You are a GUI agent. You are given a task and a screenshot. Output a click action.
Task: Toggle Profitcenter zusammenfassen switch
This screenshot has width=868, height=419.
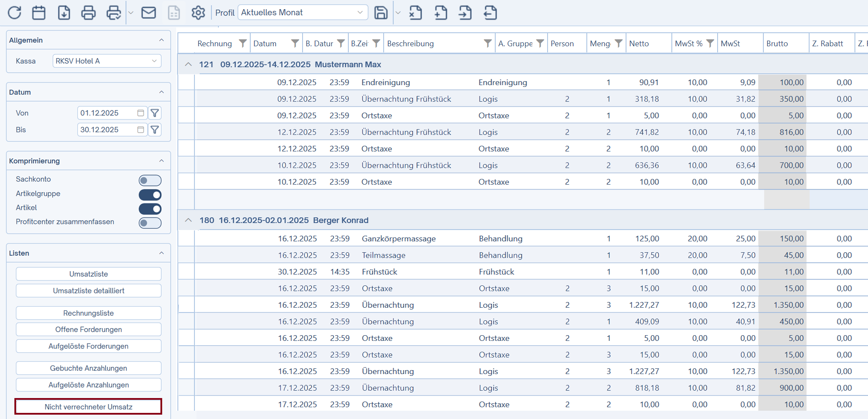click(x=150, y=223)
